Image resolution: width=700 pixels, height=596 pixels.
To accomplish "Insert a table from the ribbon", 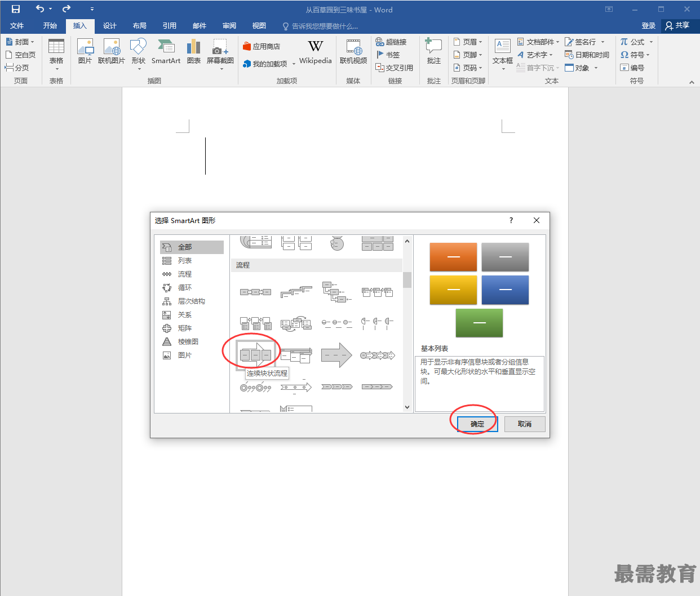I will click(x=56, y=55).
